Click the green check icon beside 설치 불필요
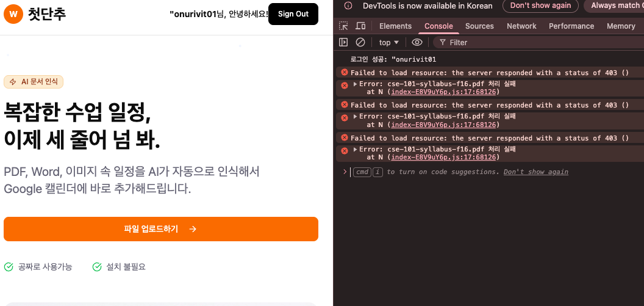 coord(97,268)
